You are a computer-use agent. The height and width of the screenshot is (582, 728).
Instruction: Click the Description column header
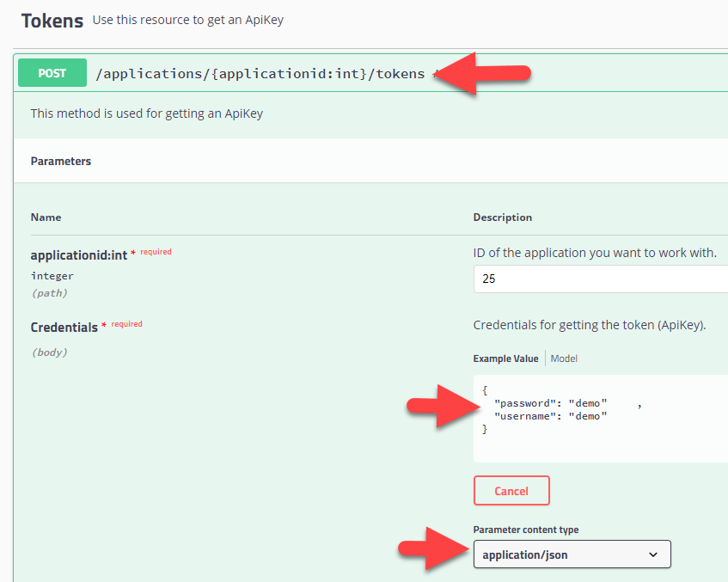tap(502, 217)
